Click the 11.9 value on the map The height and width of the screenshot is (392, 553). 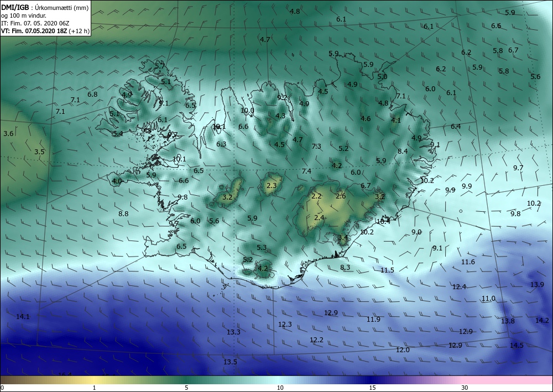[x=373, y=320]
